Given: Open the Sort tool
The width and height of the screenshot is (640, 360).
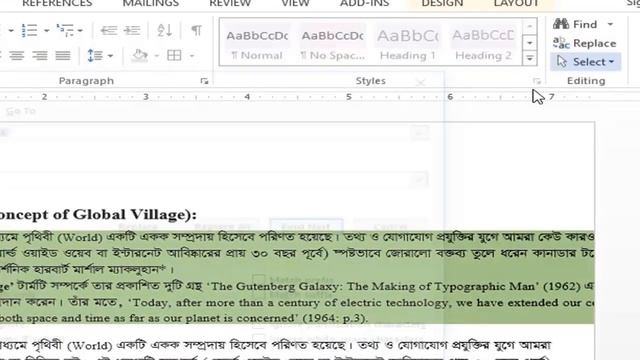Looking at the screenshot, I should [164, 31].
